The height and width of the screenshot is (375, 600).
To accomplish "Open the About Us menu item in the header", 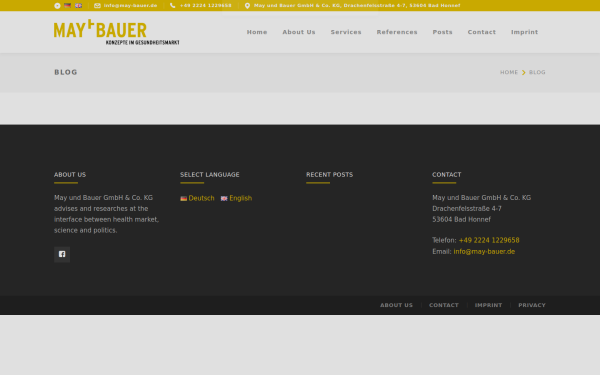I will click(x=299, y=32).
